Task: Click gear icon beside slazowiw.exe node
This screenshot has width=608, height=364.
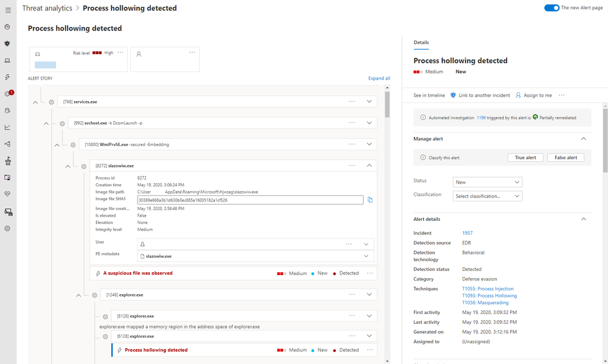Action: tap(84, 166)
